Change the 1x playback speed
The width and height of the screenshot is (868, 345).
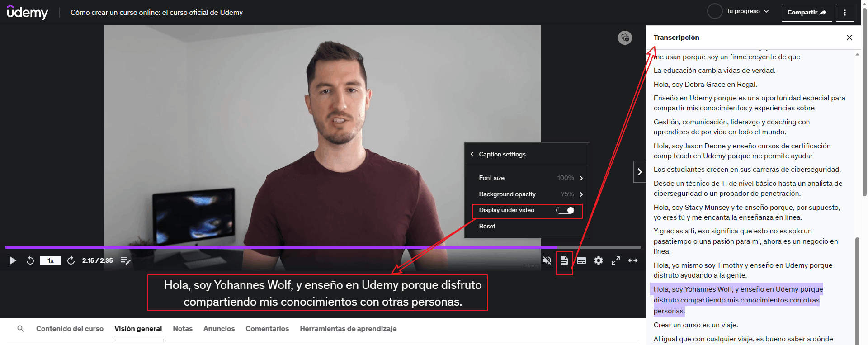[51, 260]
